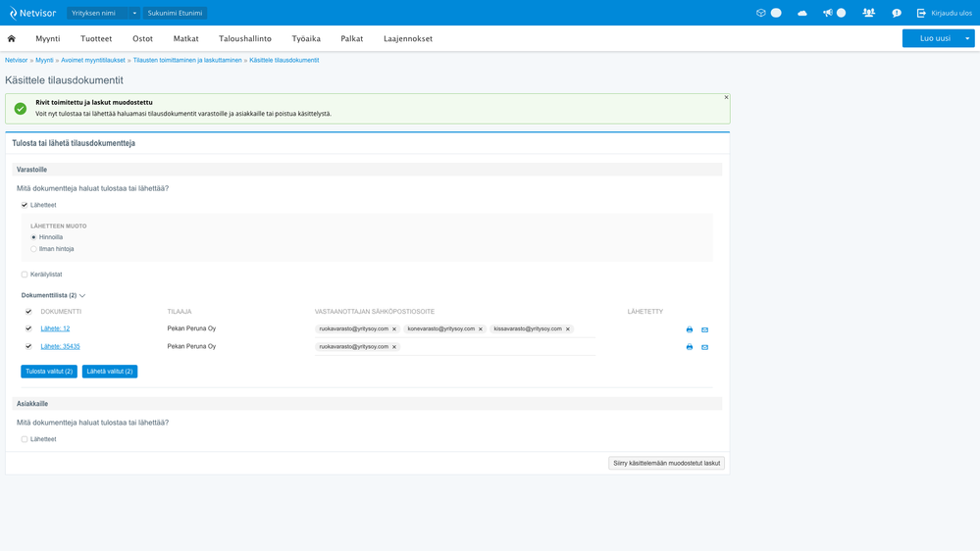The image size is (980, 551).
Task: Send Lähete: 35435 via its envelope icon
Action: (704, 347)
